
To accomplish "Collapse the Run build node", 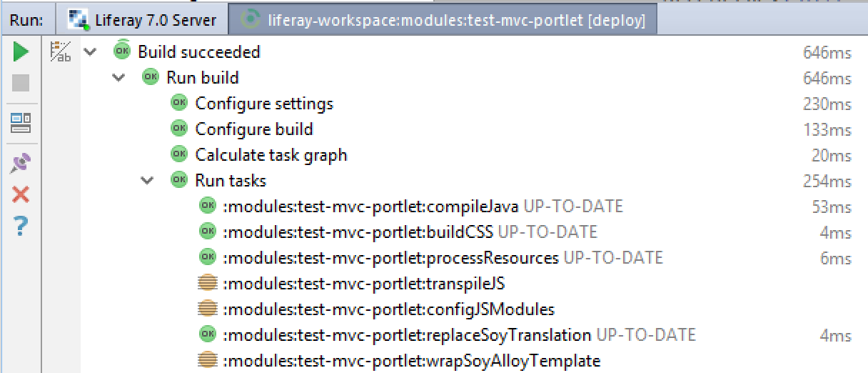I will pyautogui.click(x=118, y=78).
